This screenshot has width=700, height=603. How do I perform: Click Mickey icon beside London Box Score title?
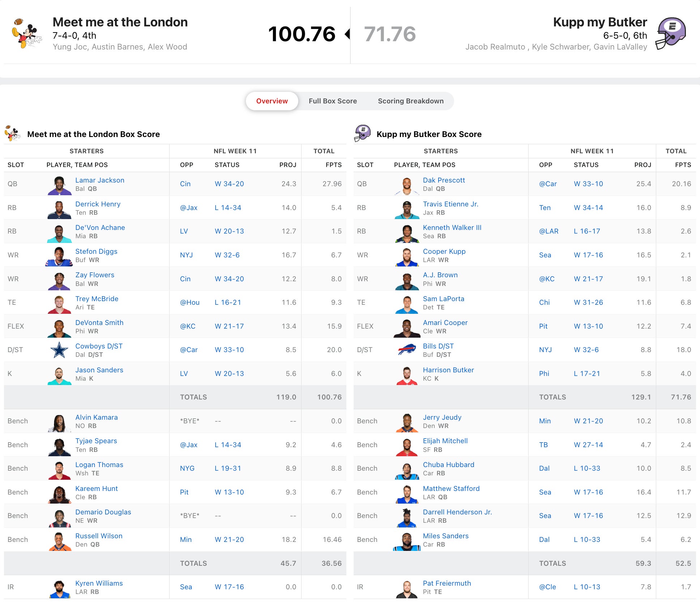pos(12,134)
